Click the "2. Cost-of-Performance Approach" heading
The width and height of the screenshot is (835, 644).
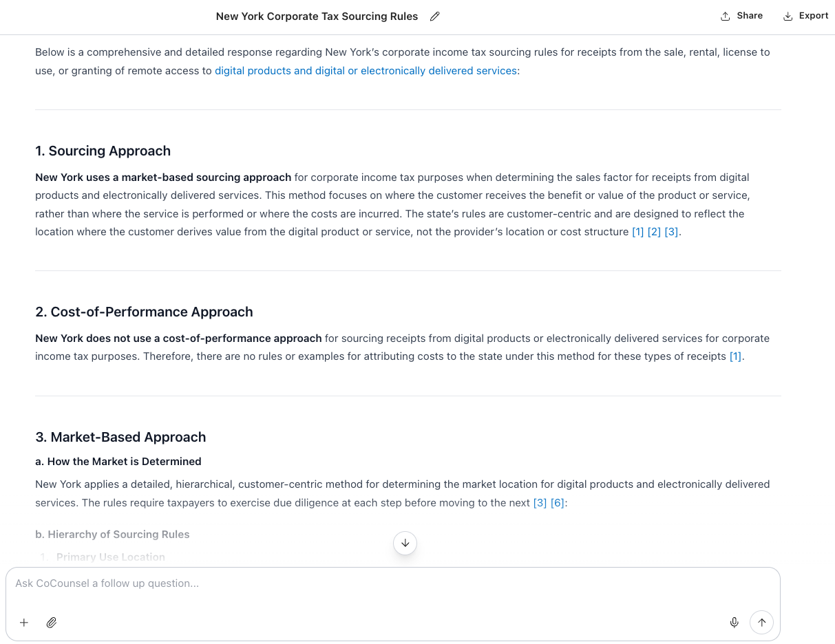tap(144, 312)
